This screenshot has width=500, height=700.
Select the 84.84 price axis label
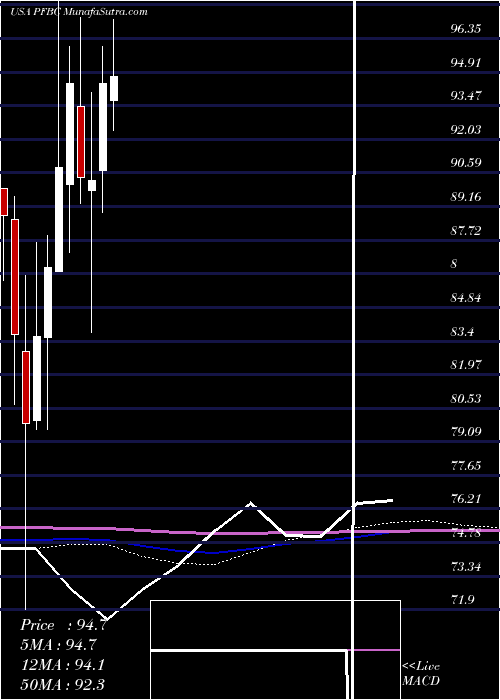point(466,298)
